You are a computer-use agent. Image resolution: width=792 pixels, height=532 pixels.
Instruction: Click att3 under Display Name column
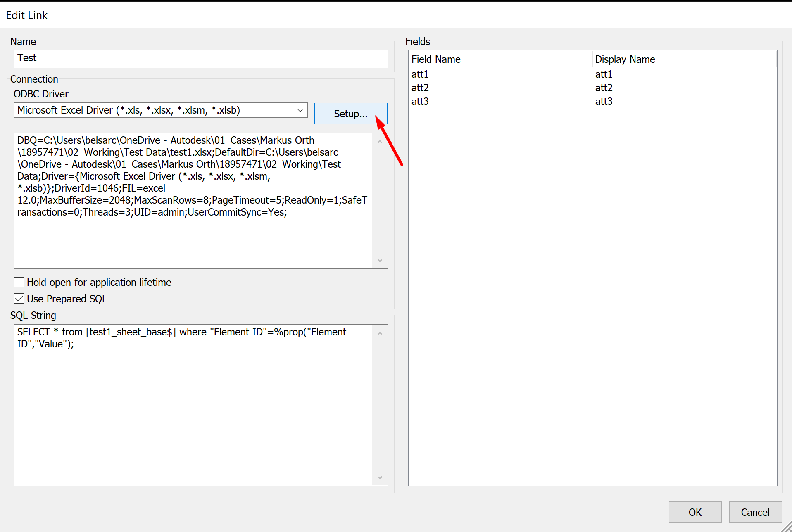604,101
